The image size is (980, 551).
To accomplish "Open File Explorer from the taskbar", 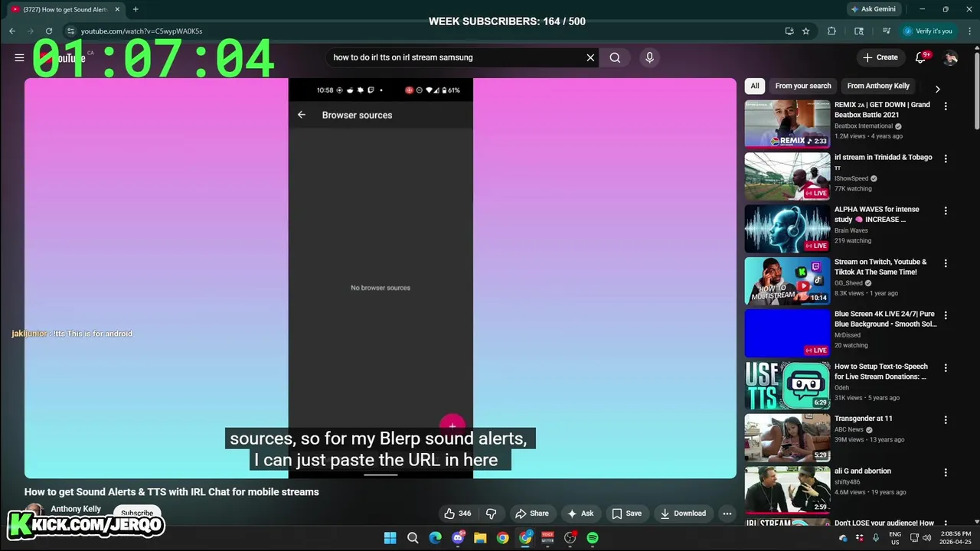I will [x=480, y=538].
